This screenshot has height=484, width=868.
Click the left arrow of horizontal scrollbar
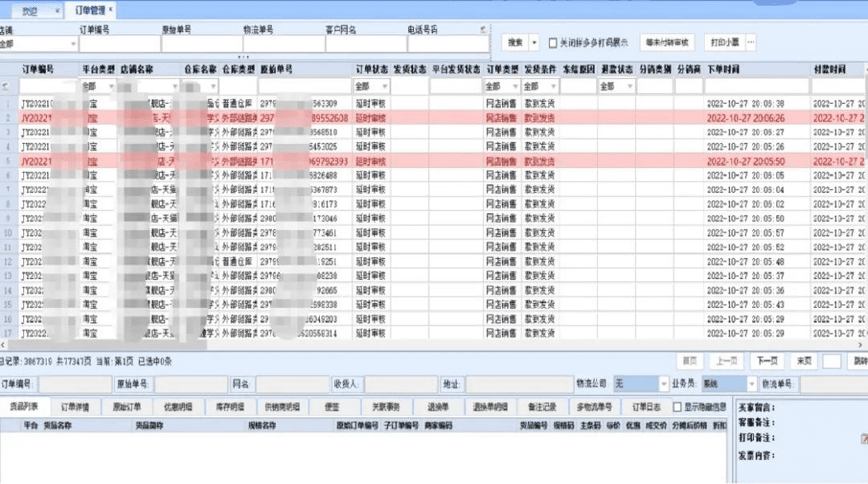click(x=3, y=345)
